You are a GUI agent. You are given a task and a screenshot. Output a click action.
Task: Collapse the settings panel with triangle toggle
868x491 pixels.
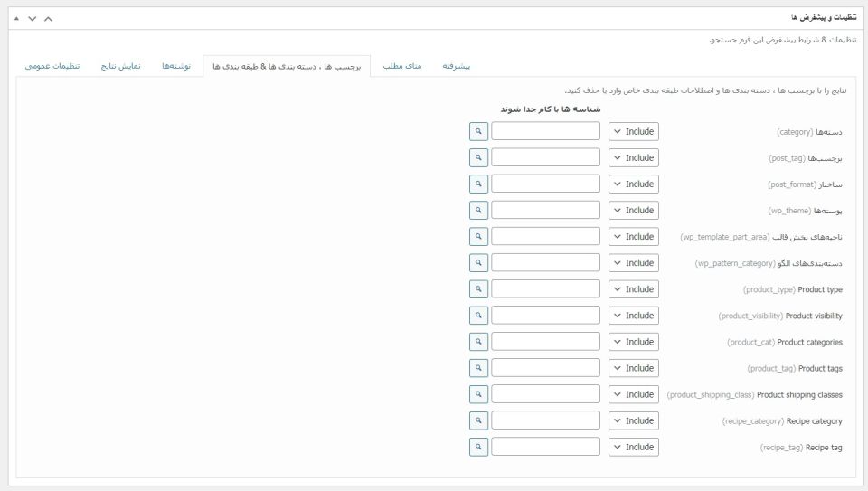(17, 18)
